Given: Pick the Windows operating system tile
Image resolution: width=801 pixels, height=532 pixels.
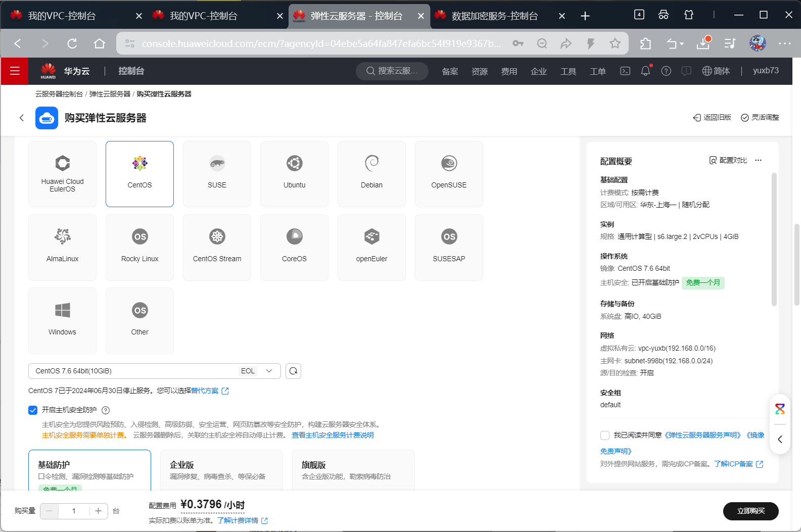Looking at the screenshot, I should click(62, 321).
